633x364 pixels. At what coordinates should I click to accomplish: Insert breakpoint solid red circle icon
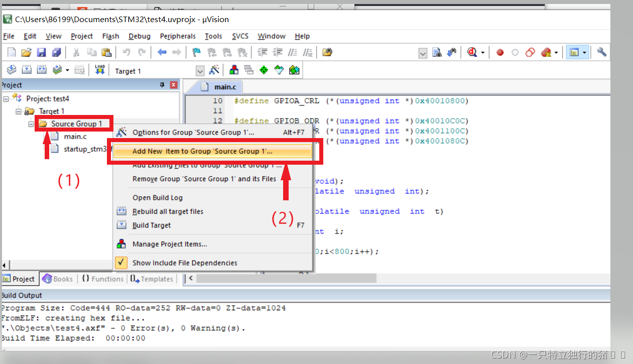(x=500, y=52)
